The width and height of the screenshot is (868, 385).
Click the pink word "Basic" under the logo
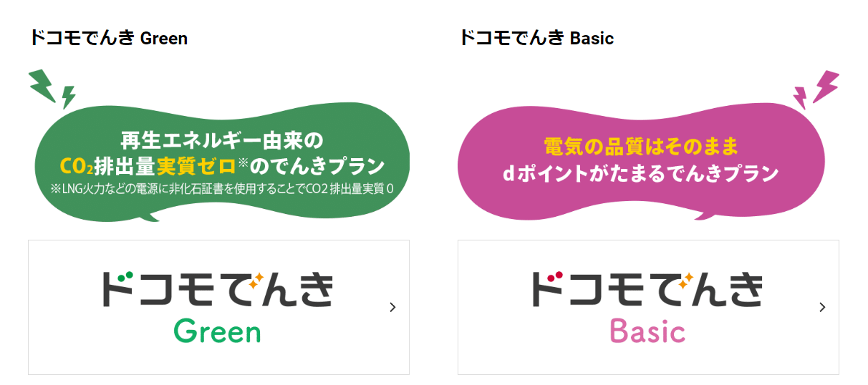point(647,331)
